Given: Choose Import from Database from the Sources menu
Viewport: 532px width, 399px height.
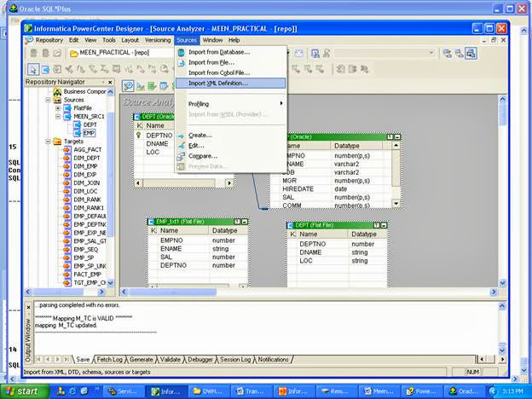Looking at the screenshot, I should click(x=231, y=52).
